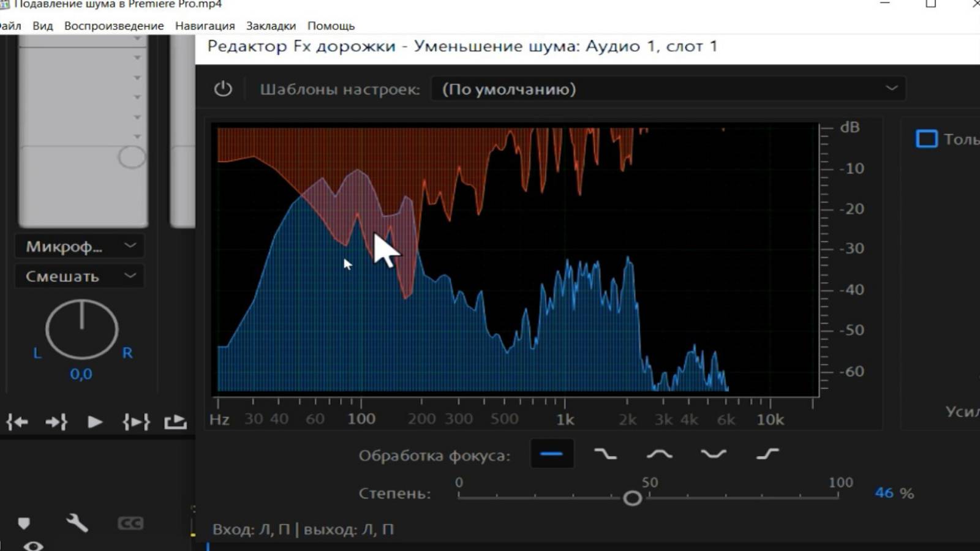980x551 pixels.
Task: Open the 'Воспроизведение' menu
Action: pos(113,26)
